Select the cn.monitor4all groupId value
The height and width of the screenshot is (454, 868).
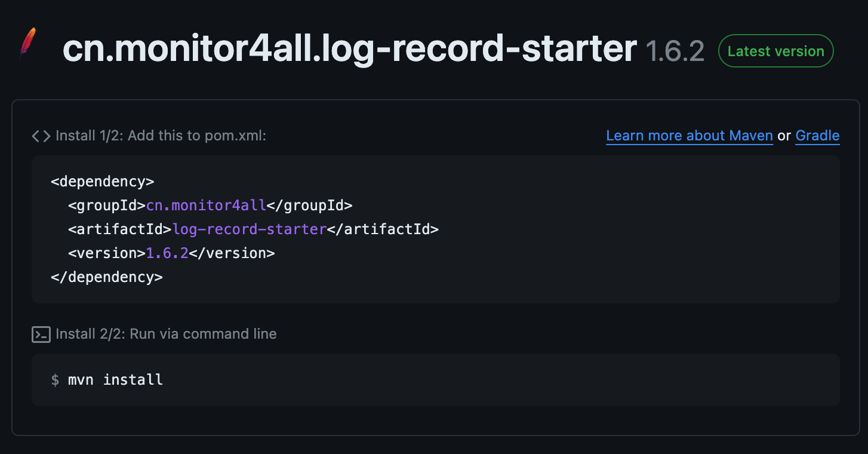pos(206,205)
